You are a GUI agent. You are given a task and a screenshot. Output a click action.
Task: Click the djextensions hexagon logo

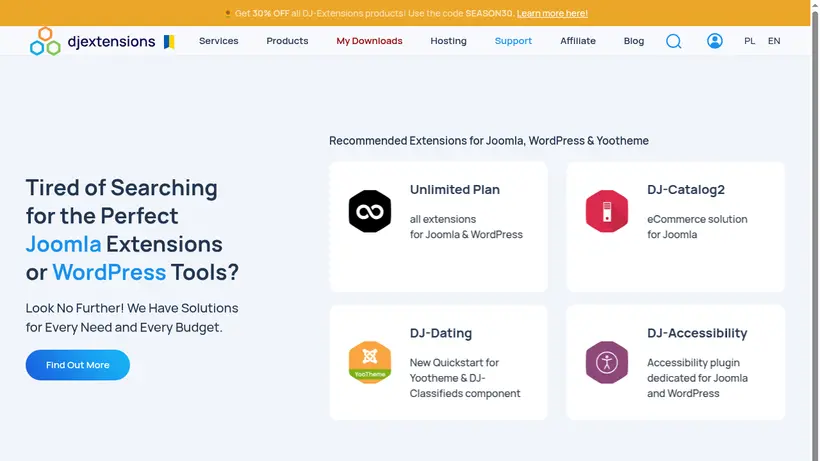[x=45, y=41]
